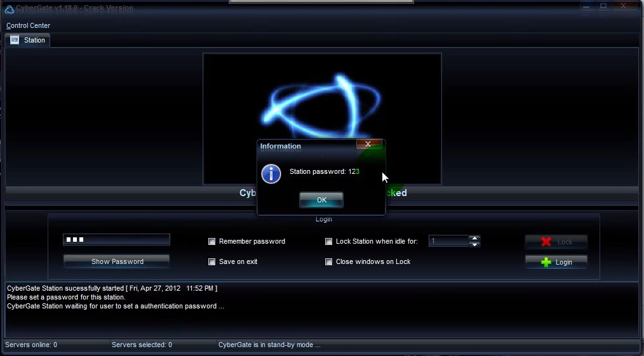The height and width of the screenshot is (356, 644).
Task: Click 'Please set a password for this station.' log line
Action: (x=66, y=297)
